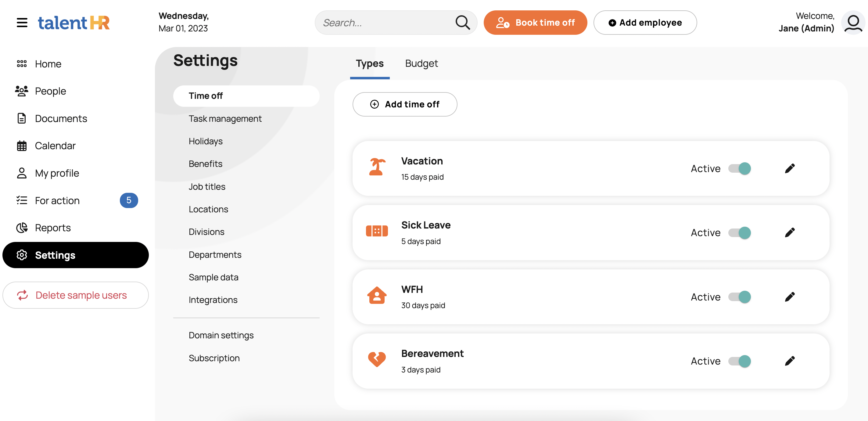Switch off the Bereavement active toggle
868x421 pixels.
(x=739, y=361)
